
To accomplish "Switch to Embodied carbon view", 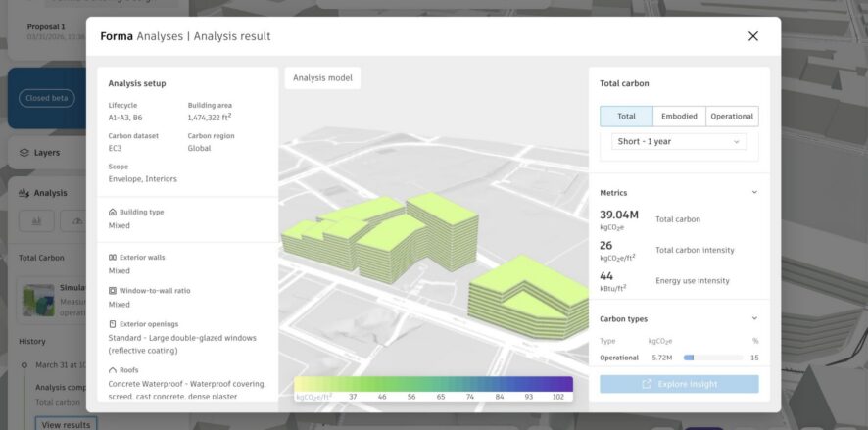I will coord(679,117).
